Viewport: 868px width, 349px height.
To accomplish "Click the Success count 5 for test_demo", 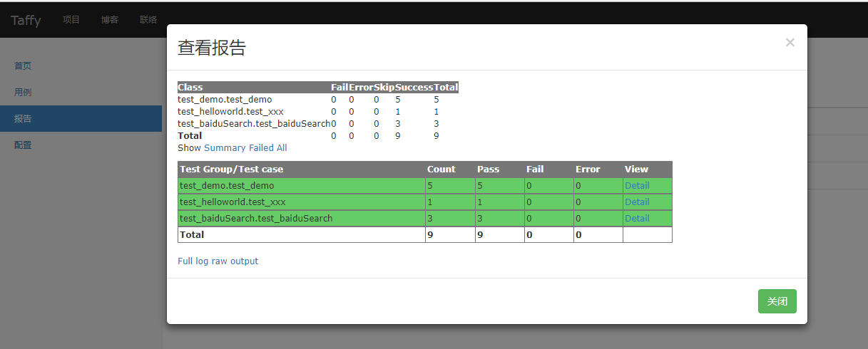I will 398,100.
